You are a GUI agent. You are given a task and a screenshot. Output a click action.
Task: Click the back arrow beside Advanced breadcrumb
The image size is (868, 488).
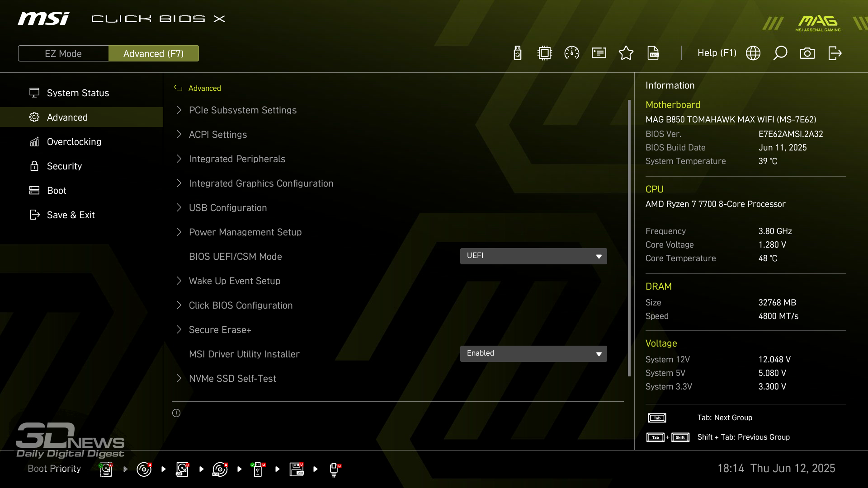(178, 88)
